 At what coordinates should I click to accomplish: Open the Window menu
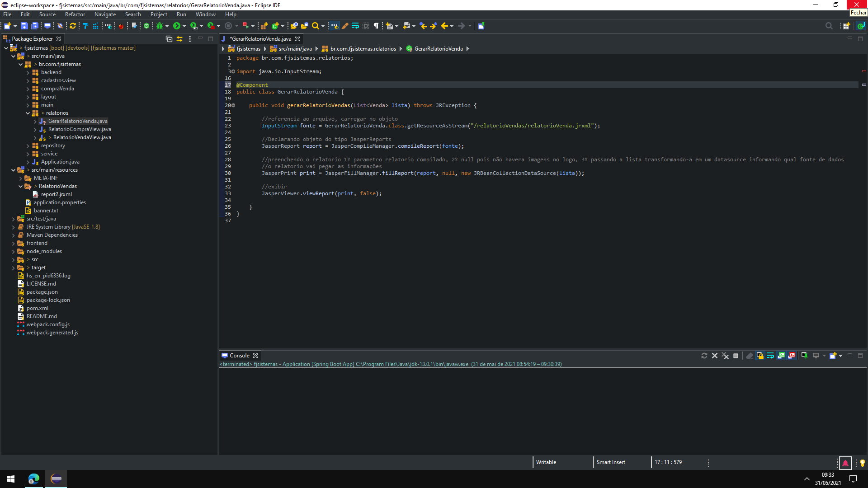click(205, 14)
